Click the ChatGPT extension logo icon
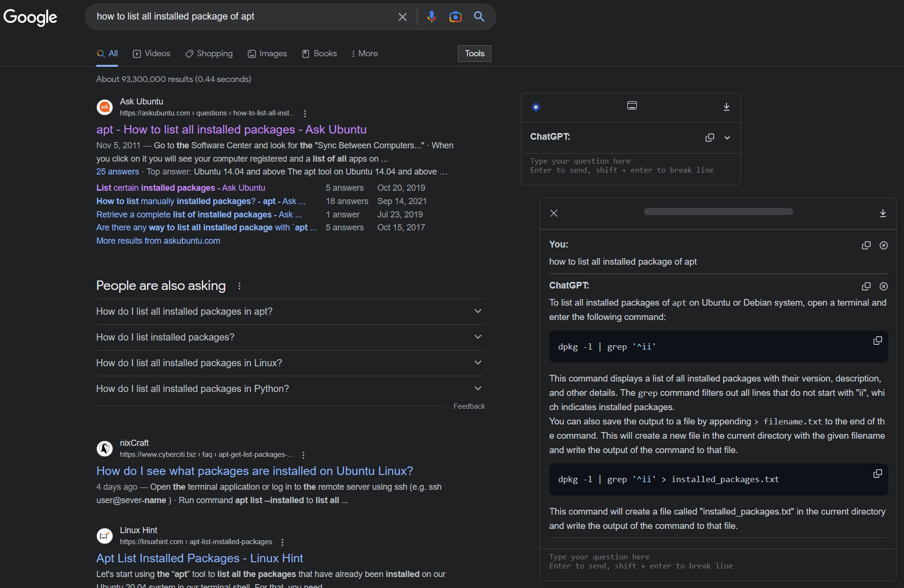 [536, 107]
